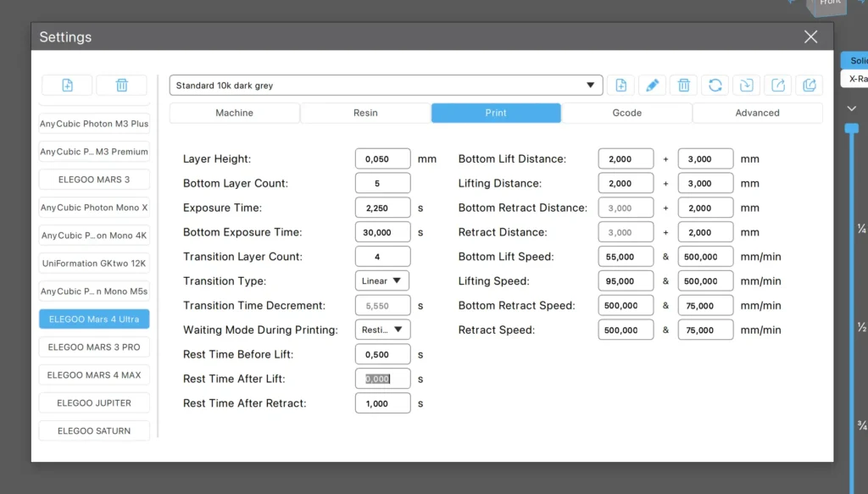Viewport: 868px width, 494px height.
Task: Choose UniFormation GKtwo 12K from the printer list
Action: (94, 264)
